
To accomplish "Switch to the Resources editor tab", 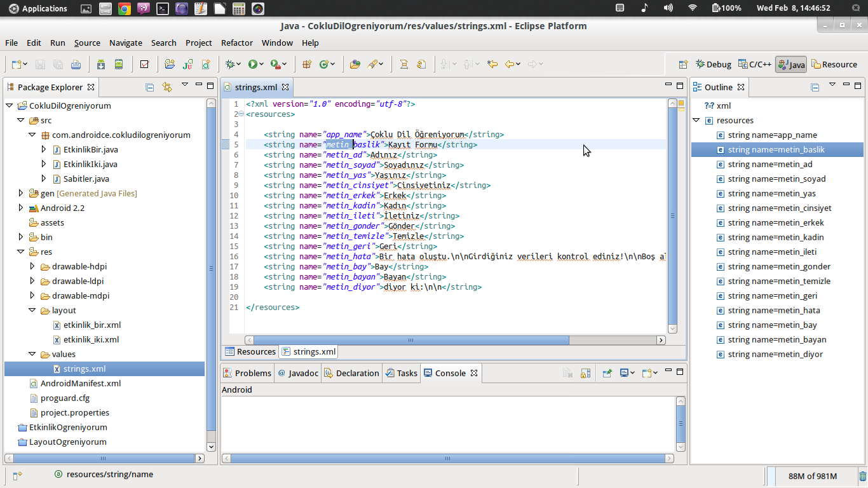I will point(250,351).
